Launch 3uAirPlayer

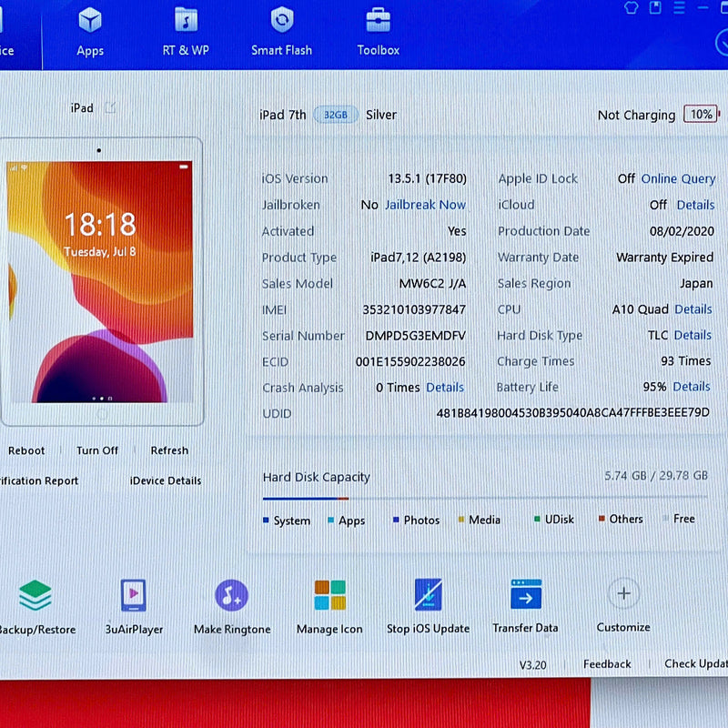[x=133, y=597]
